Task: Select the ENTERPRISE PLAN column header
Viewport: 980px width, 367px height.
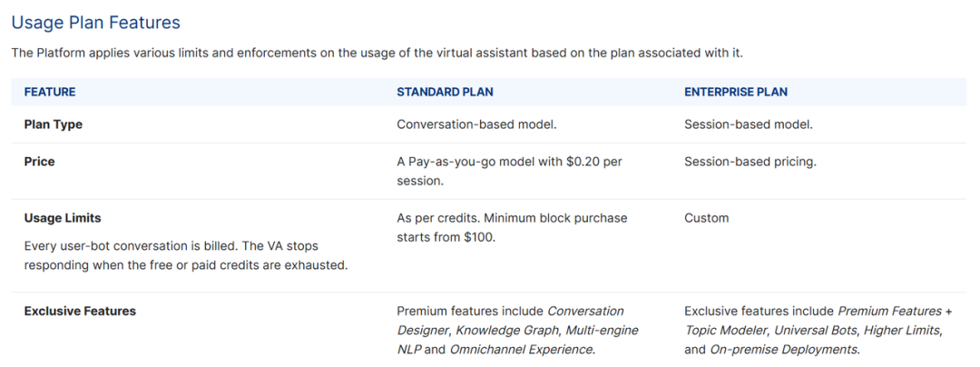Action: (736, 92)
